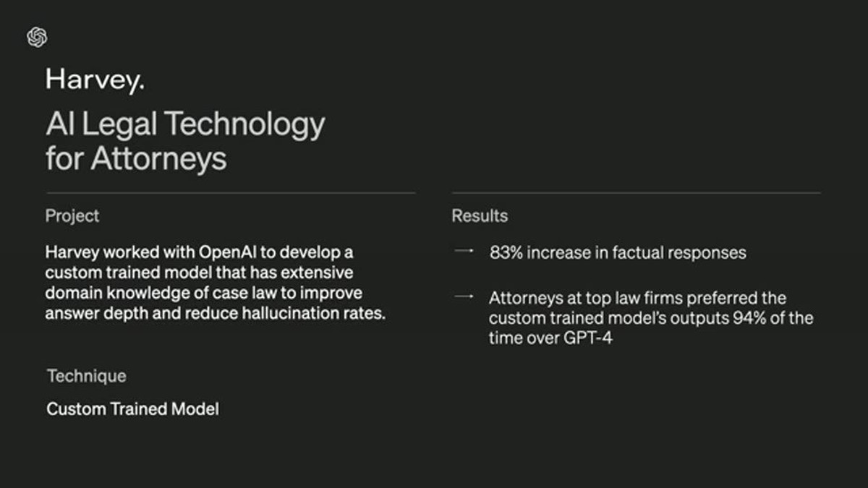Click the 83% increase in factual responses line
Screen dimensions: 868x488
pyautogui.click(x=618, y=253)
